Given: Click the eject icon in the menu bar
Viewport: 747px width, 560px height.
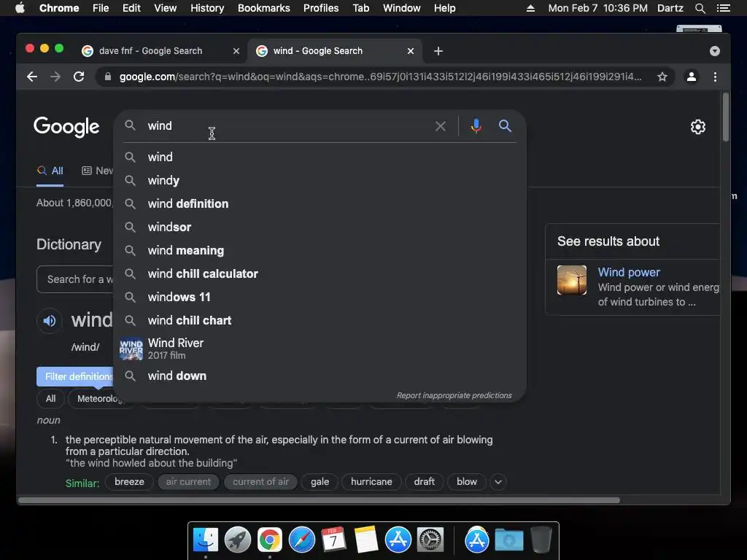Looking at the screenshot, I should pos(530,8).
